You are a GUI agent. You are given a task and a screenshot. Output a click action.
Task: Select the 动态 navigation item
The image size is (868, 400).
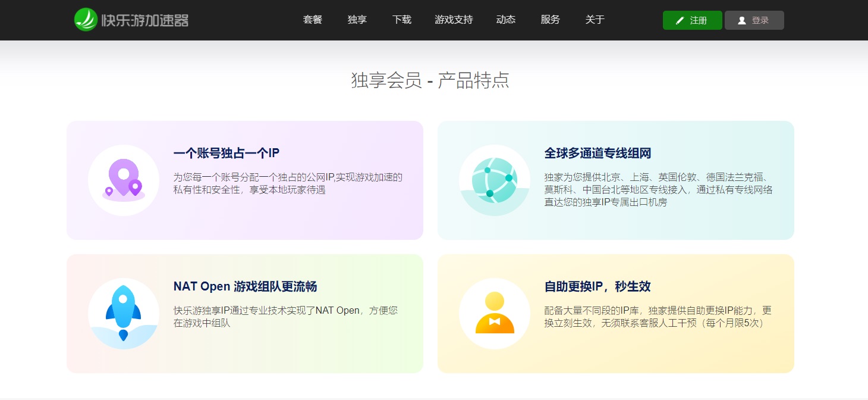point(506,20)
